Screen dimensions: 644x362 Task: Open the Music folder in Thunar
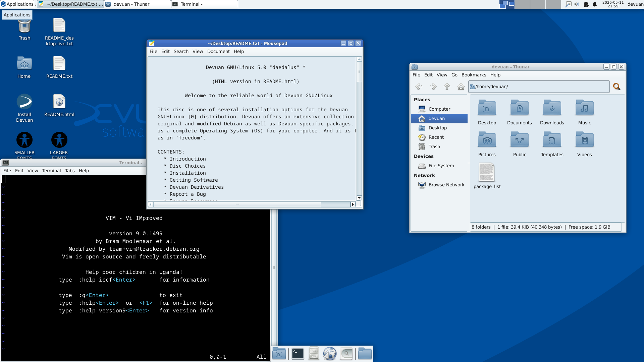click(x=584, y=113)
